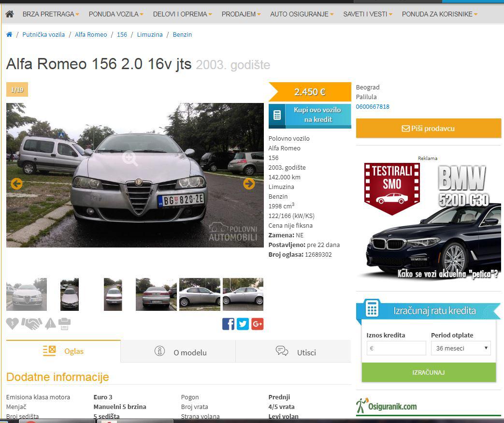Viewport: 504px width, 423px height.
Task: Open the Limuzina breadcrumb link
Action: click(x=150, y=34)
